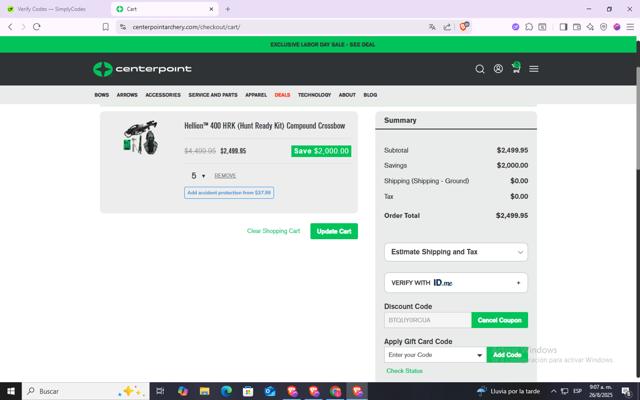Open the Accessories menu

pos(163,95)
